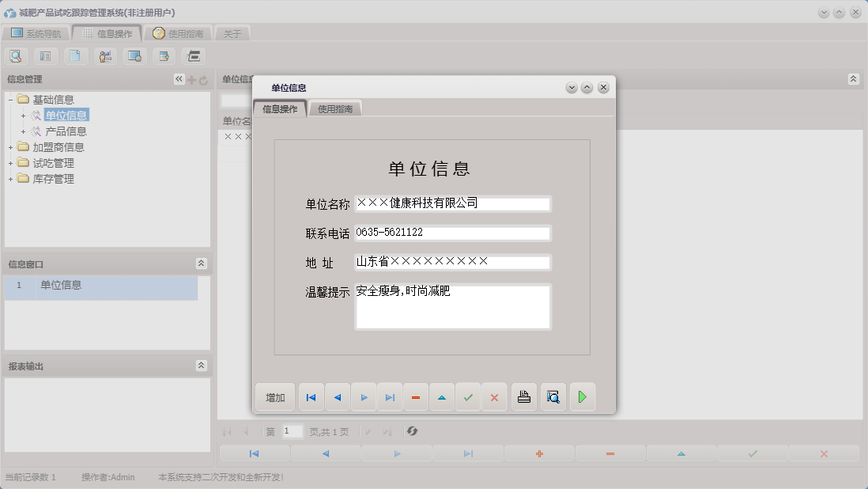Click the person-with-chart toolbar icon
868x489 pixels.
pos(104,55)
